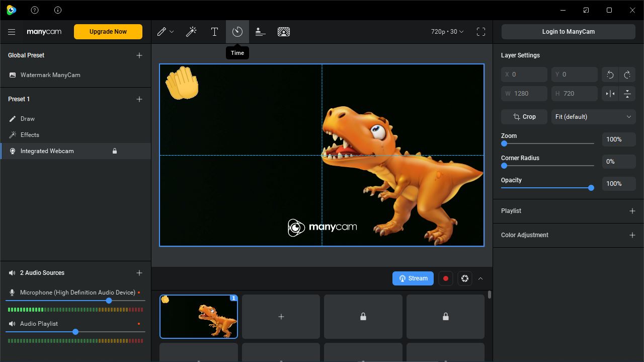Enter fullscreen preview mode

pyautogui.click(x=481, y=32)
